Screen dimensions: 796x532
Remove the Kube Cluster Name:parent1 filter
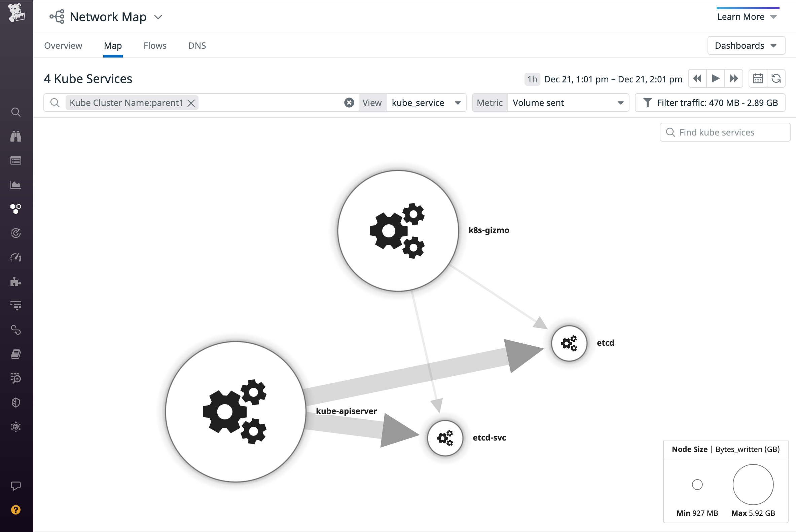point(191,103)
